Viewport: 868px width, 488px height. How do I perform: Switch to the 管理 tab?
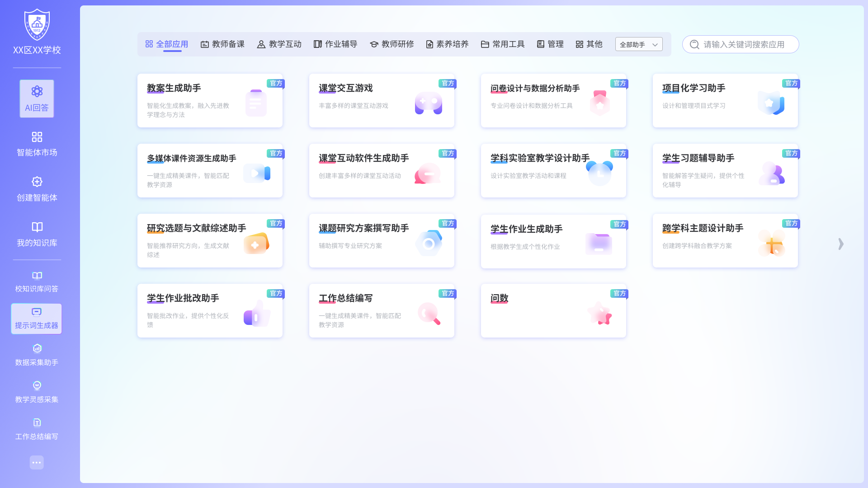pos(550,44)
